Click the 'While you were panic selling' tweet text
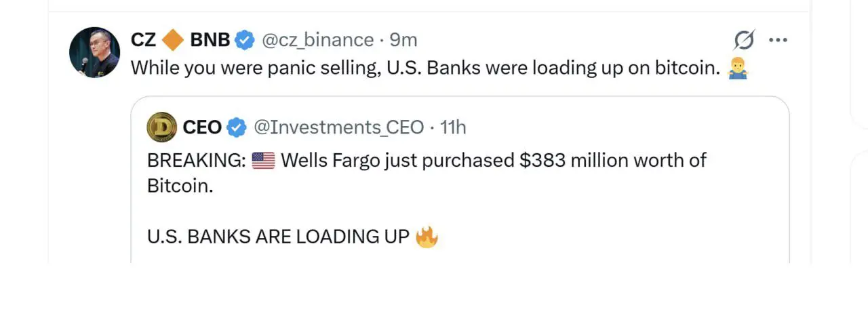Viewport: 868px width, 320px height. click(x=424, y=68)
